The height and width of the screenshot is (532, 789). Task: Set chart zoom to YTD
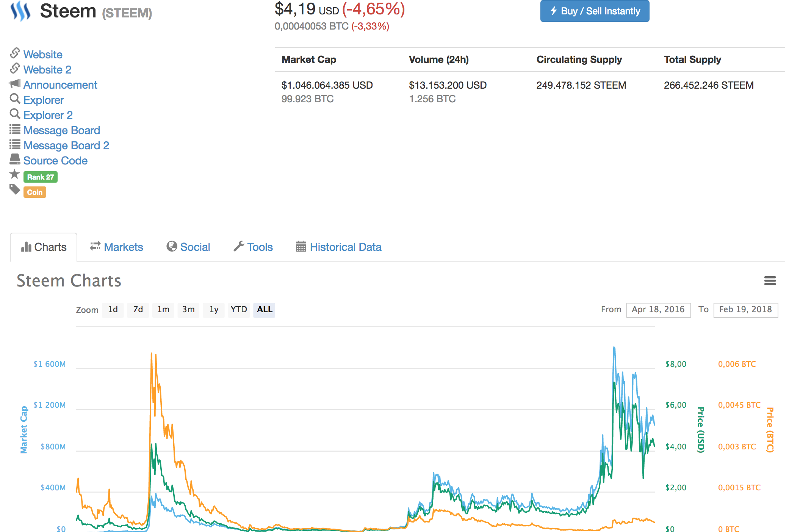coord(239,310)
